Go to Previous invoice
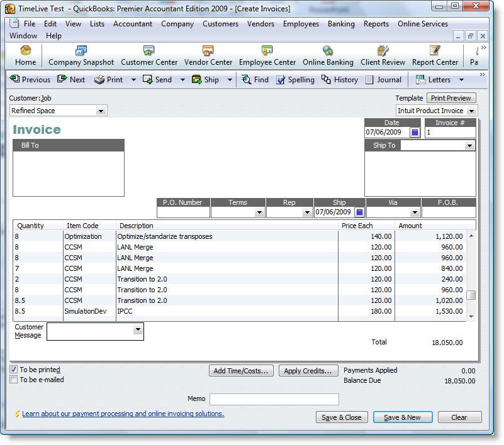The height and width of the screenshot is (445, 504). click(x=30, y=79)
